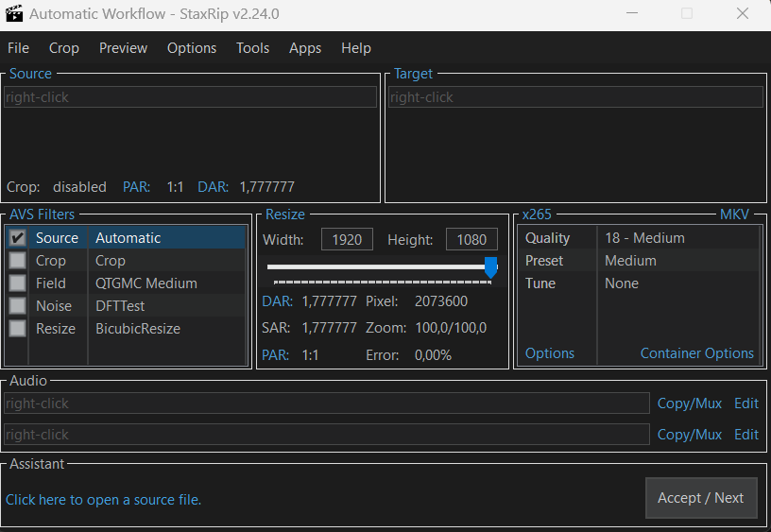Click the PAR label in Source panel
This screenshot has height=532, width=771.
137,187
